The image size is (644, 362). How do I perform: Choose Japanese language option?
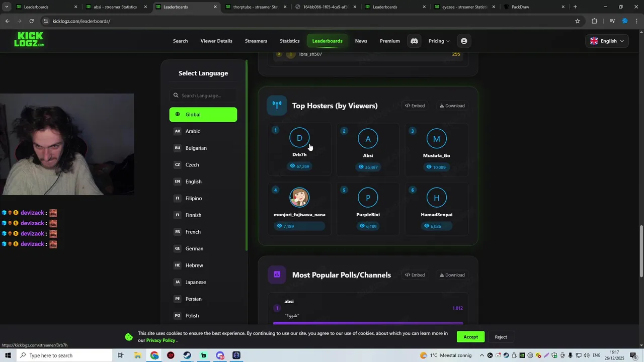point(203,282)
